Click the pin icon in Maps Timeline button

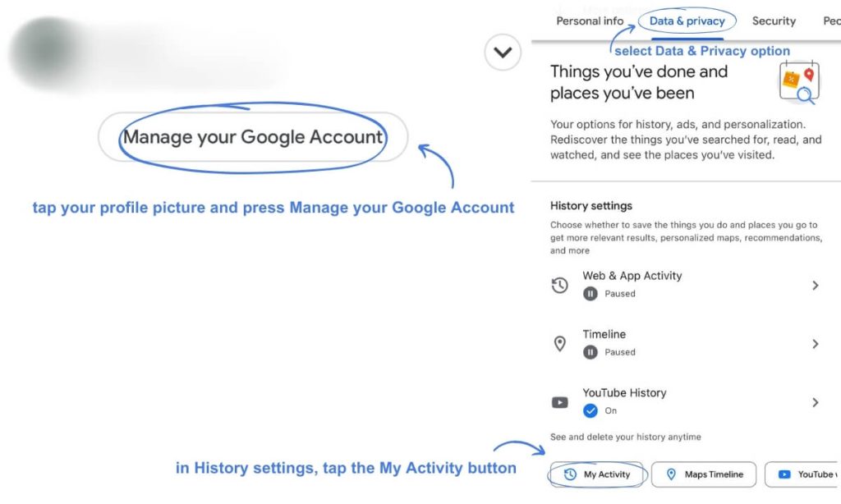[671, 474]
